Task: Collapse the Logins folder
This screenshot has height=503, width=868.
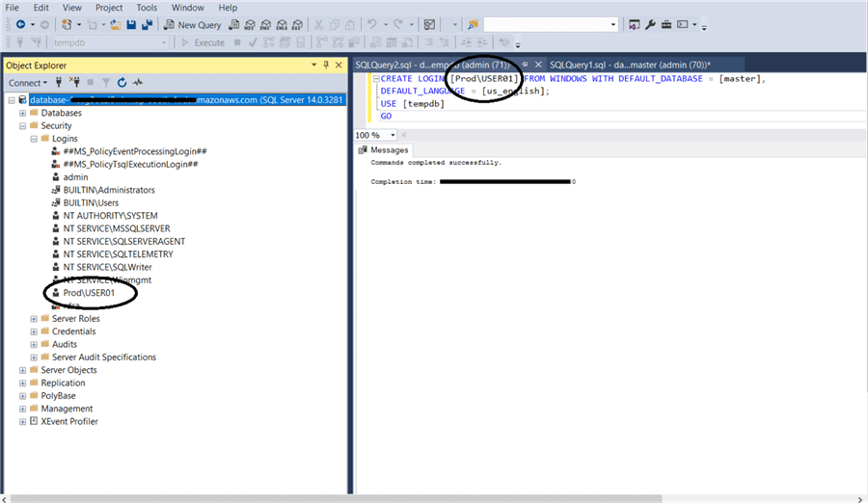Action: tap(34, 139)
